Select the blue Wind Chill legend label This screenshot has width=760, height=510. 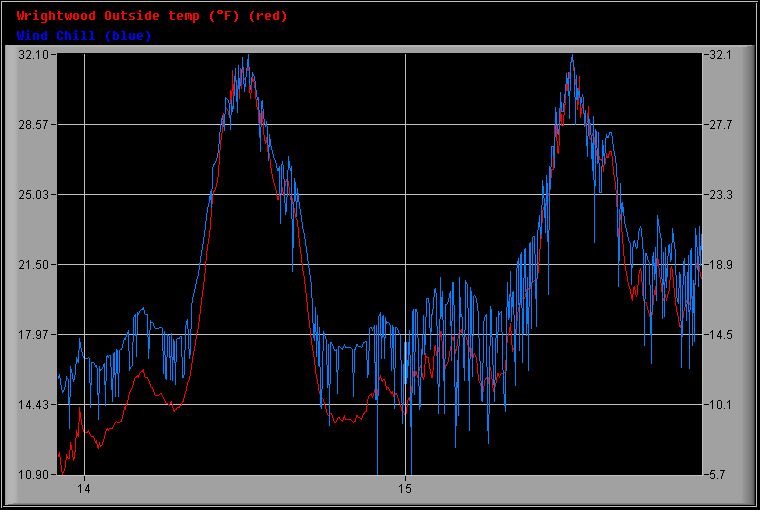point(84,35)
